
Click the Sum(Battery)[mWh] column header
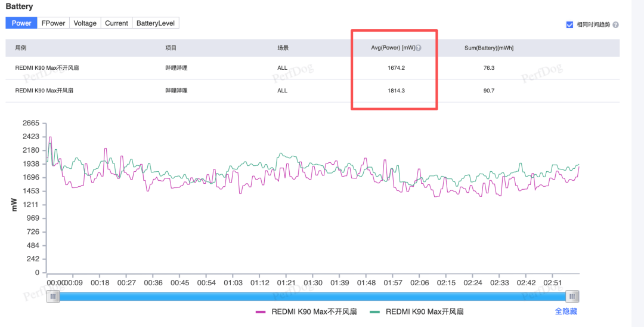tap(489, 48)
